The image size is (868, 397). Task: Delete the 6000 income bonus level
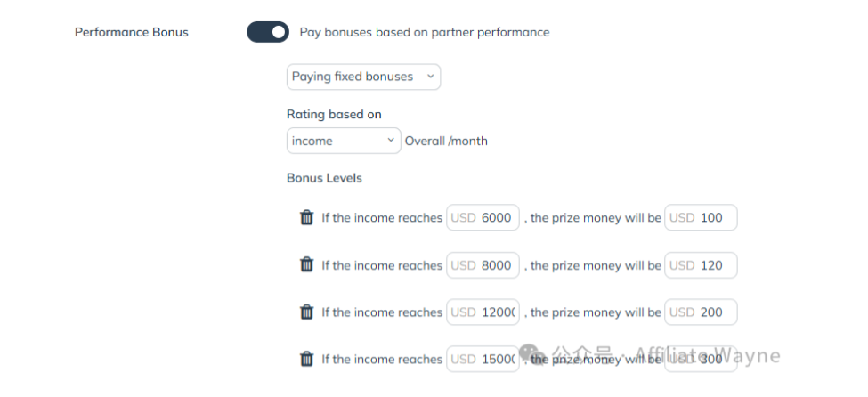point(306,217)
